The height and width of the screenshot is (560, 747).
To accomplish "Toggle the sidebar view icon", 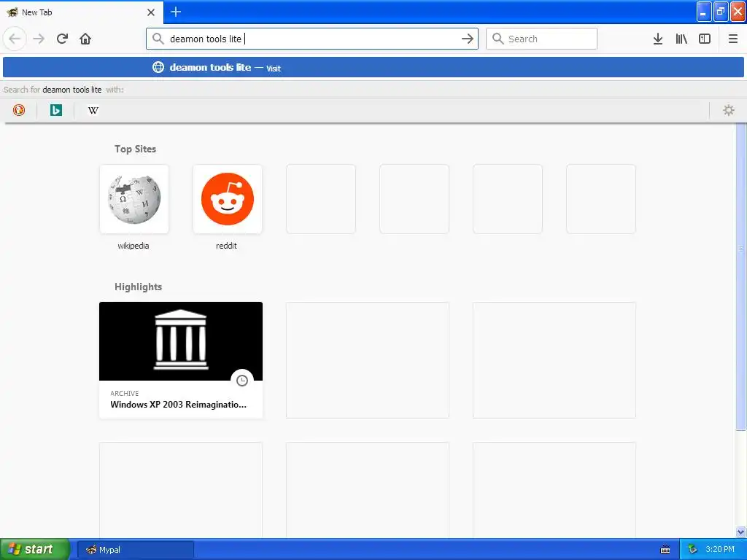I will pos(705,39).
